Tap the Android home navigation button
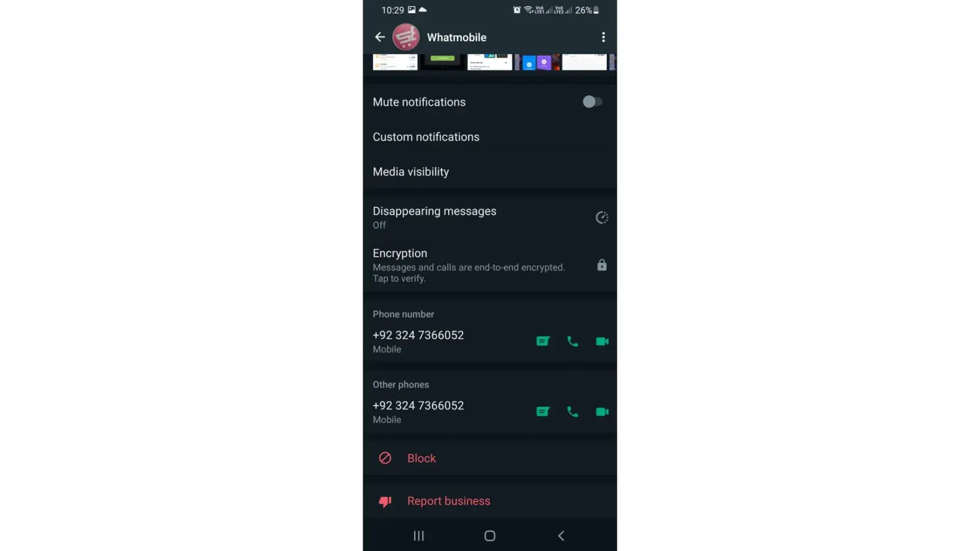This screenshot has height=551, width=980. click(489, 536)
